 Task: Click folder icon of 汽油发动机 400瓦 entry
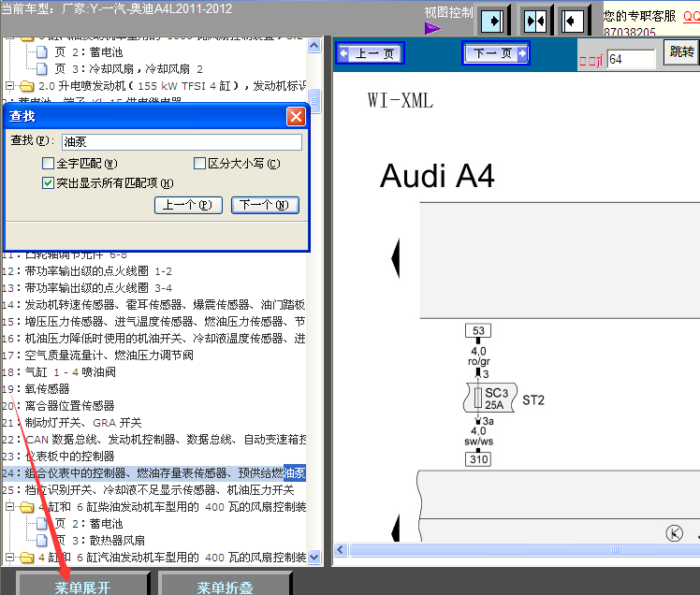click(x=27, y=558)
